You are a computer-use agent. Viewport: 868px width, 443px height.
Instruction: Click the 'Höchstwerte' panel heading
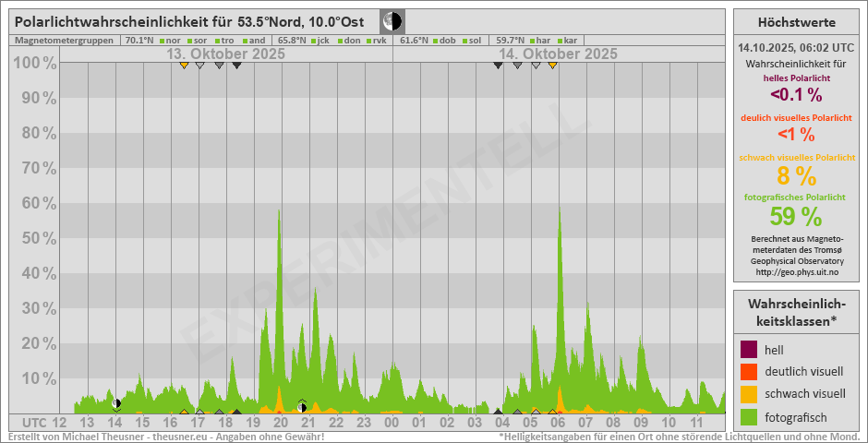point(796,22)
